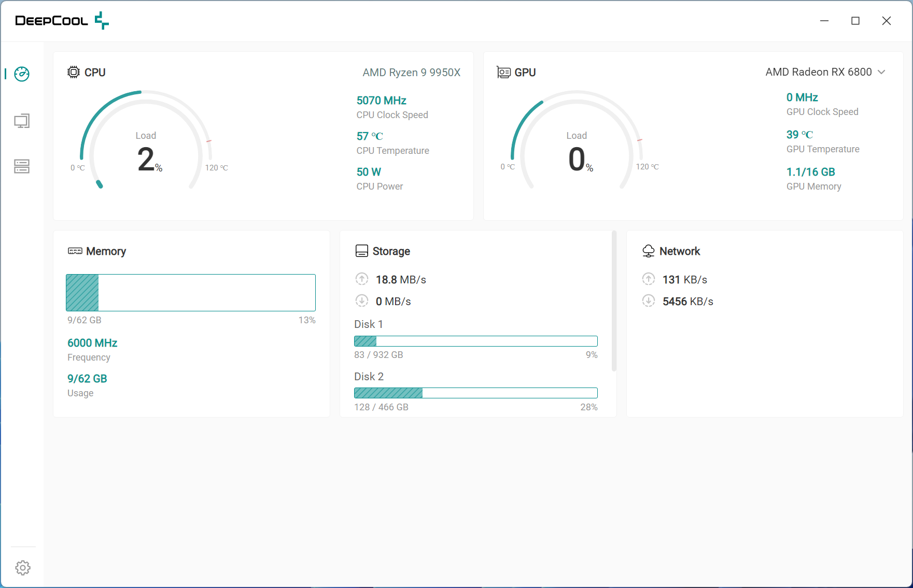Click the Memory module icon
913x588 pixels.
(75, 251)
